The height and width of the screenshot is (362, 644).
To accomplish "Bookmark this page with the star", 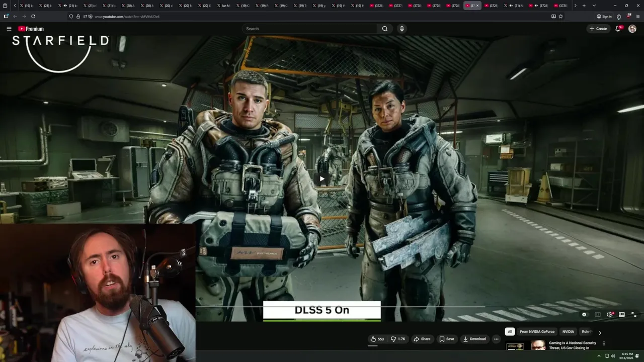I will 560,16.
